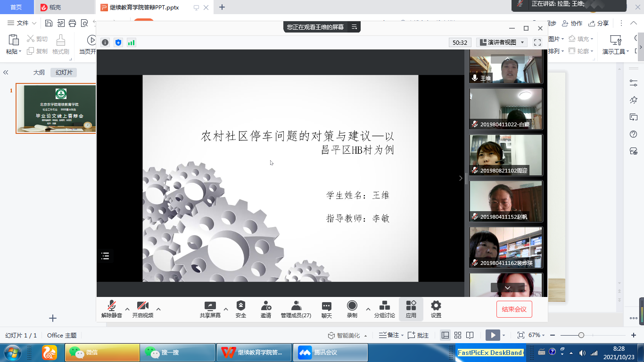Viewport: 644px width, 362px height.
Task: Toggle fullscreen for shared screen view
Action: (x=537, y=42)
